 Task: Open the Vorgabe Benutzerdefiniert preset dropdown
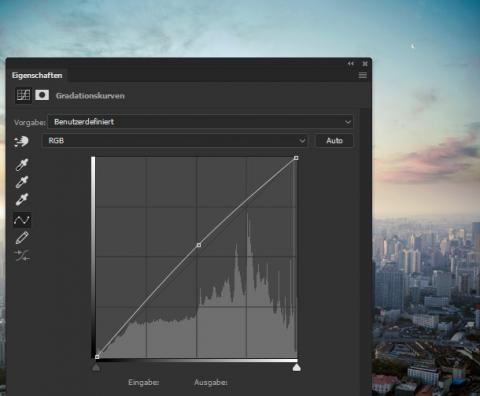click(x=200, y=122)
